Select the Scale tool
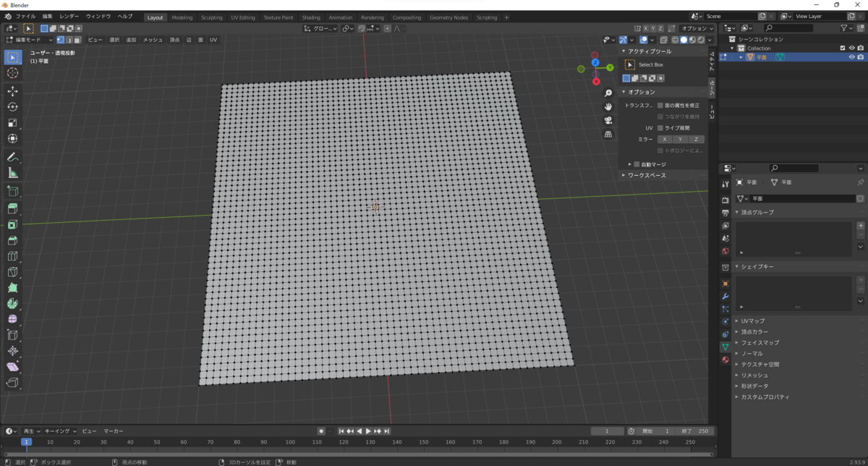The height and width of the screenshot is (466, 868). coord(13,123)
